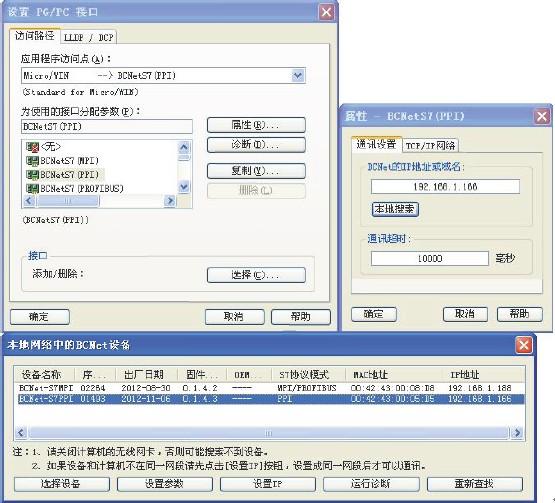Open 帮助 in the properties dialog
Screen dimensions: 555x503
(520, 314)
